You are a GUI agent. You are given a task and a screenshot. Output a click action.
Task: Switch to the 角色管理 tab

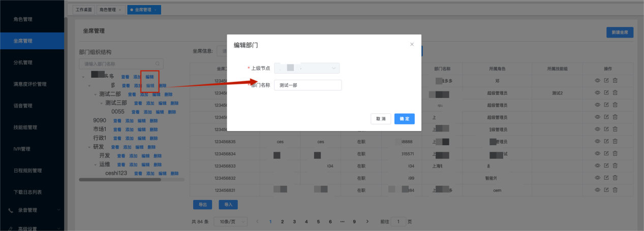(110, 10)
